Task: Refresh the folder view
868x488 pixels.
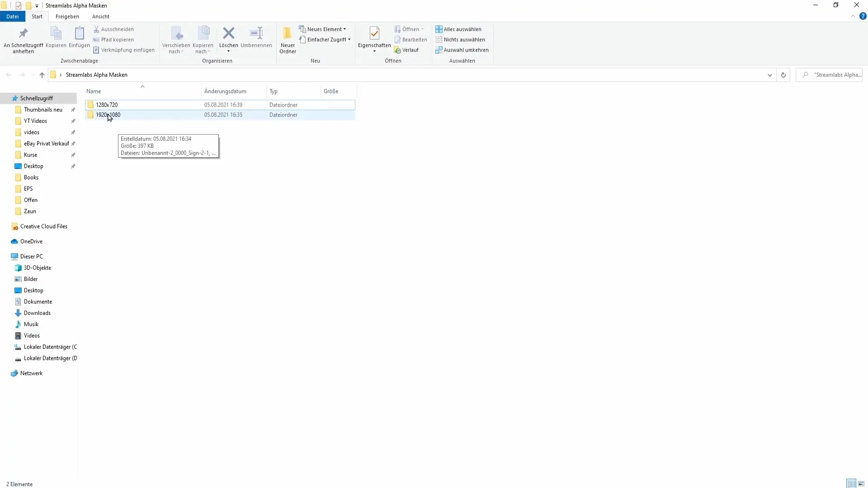Action: click(783, 75)
